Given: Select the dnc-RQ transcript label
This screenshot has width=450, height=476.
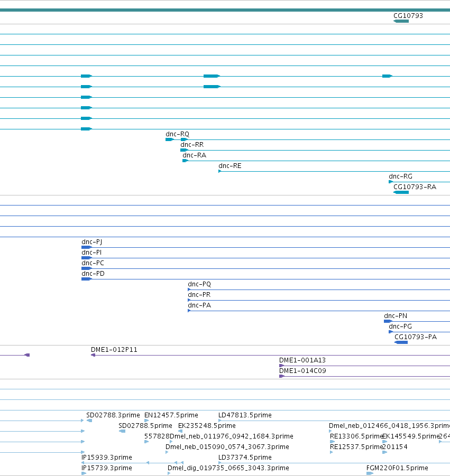Looking at the screenshot, I should pyautogui.click(x=178, y=134).
